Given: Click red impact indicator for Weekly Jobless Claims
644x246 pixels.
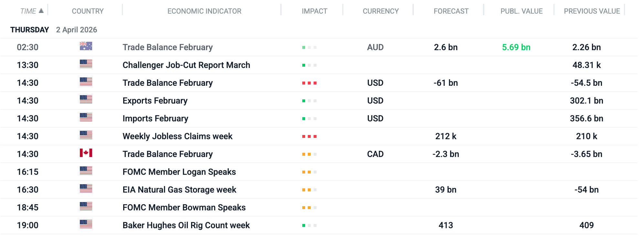Looking at the screenshot, I should click(309, 137).
